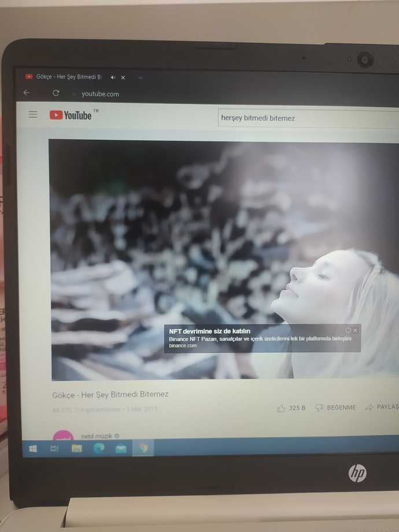Open the YouTube hamburger guide menu
Screen dimensions: 399x532
coord(33,114)
